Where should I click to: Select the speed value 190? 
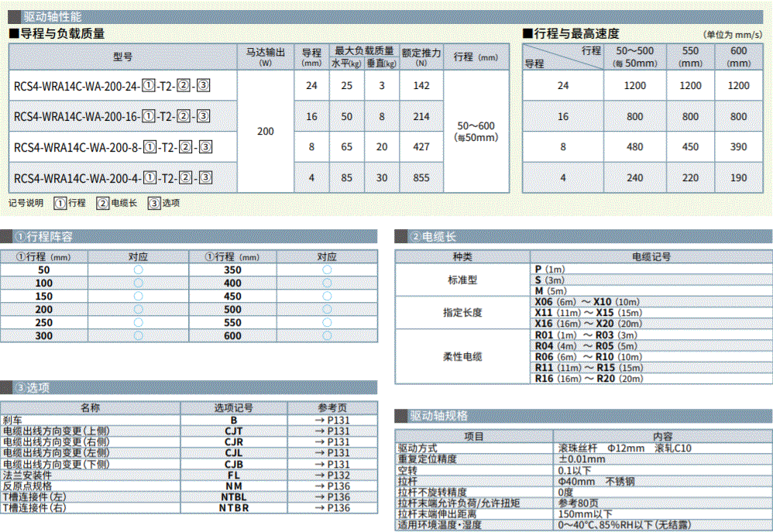click(738, 178)
